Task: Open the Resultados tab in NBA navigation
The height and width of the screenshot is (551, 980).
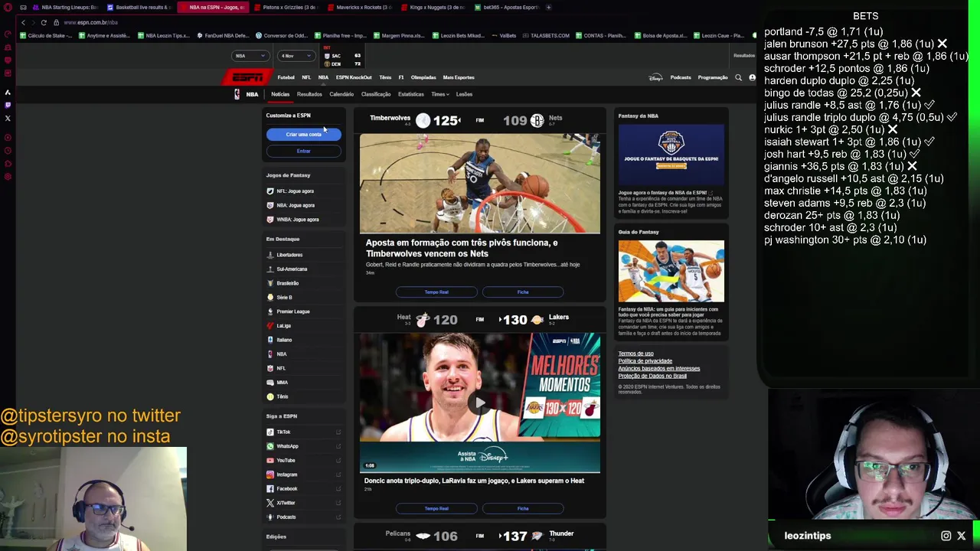Action: coord(309,94)
